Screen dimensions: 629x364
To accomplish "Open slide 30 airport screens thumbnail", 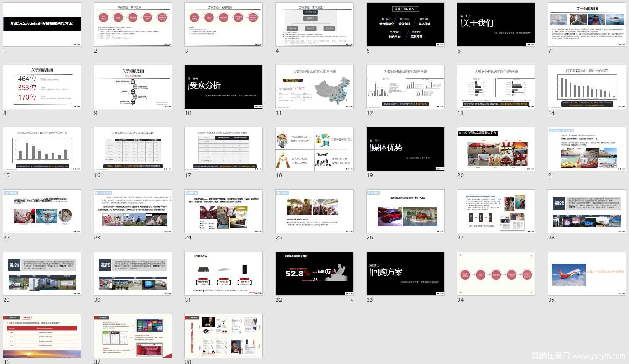I will 133,274.
